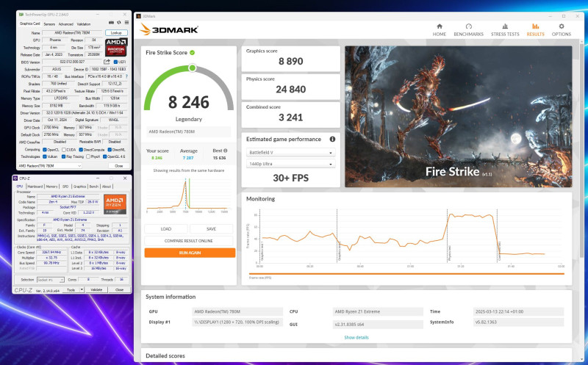588x365 pixels.
Task: Open the About tab in CPU-Z
Action: click(x=107, y=187)
